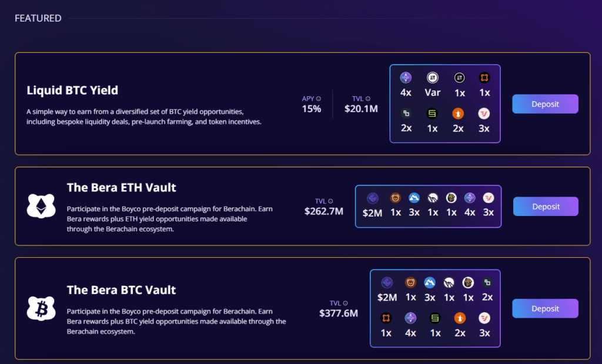Image resolution: width=602 pixels, height=364 pixels.
Task: Open the Liquid BTC Yield title
Action: click(72, 90)
